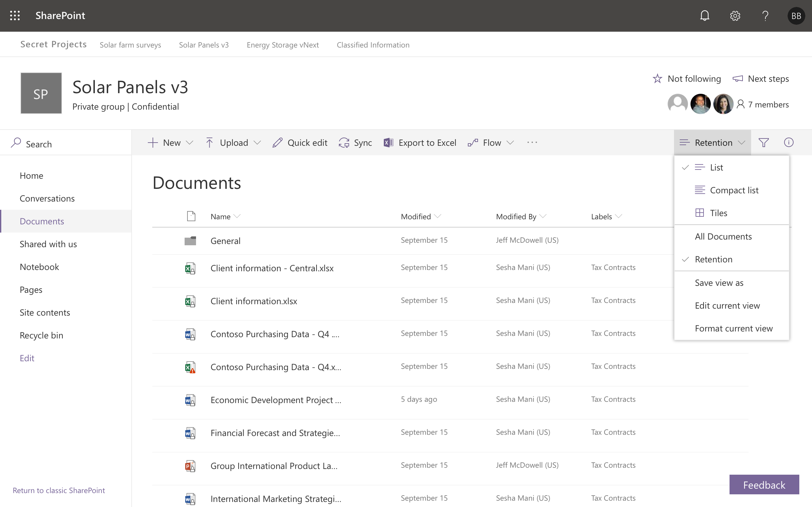
Task: Expand the Flow menu chevron
Action: click(x=510, y=142)
